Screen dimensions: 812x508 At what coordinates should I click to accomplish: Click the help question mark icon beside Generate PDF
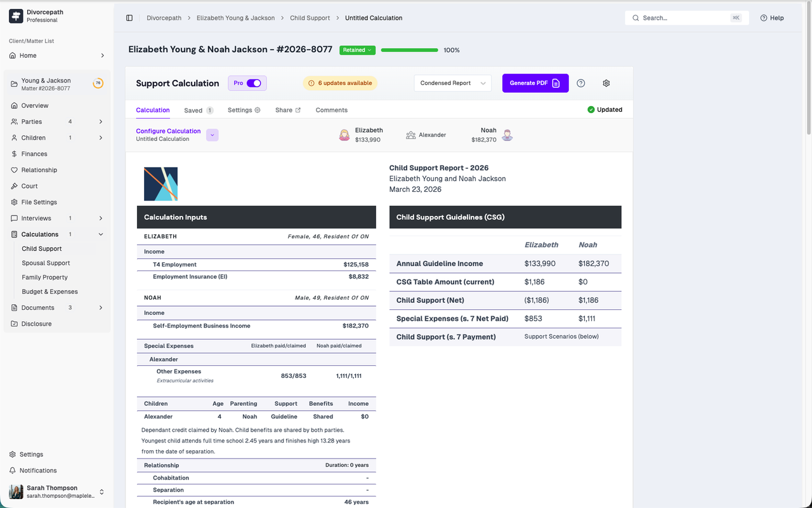pyautogui.click(x=580, y=83)
